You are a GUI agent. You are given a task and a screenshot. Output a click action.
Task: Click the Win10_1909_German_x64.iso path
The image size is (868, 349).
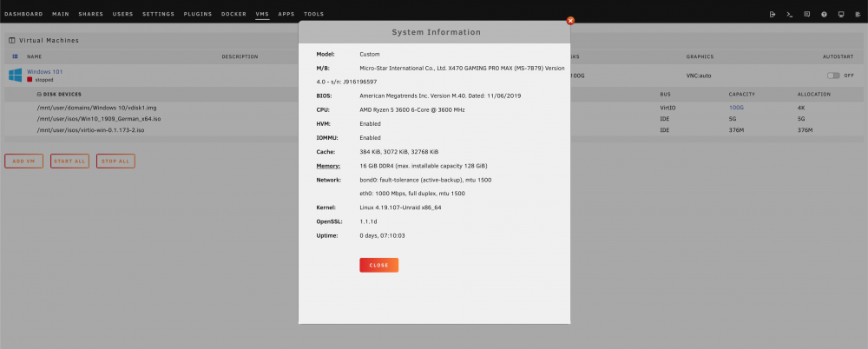[99, 119]
